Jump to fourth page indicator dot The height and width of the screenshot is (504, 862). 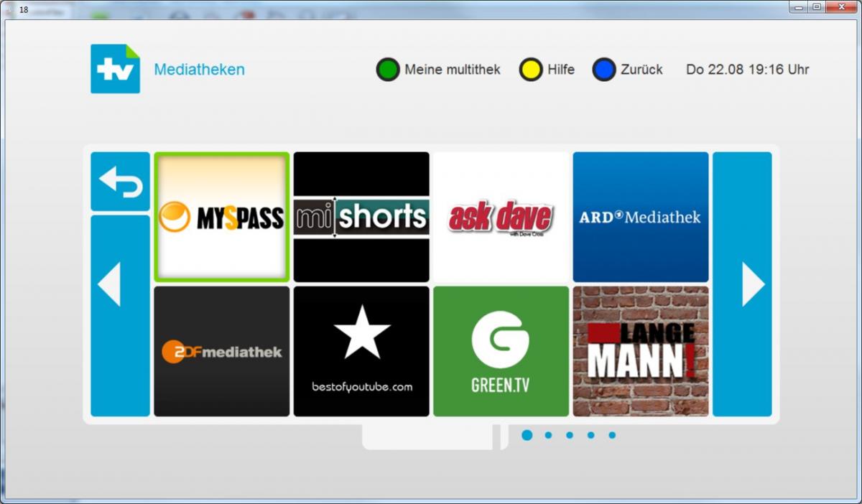pos(590,435)
